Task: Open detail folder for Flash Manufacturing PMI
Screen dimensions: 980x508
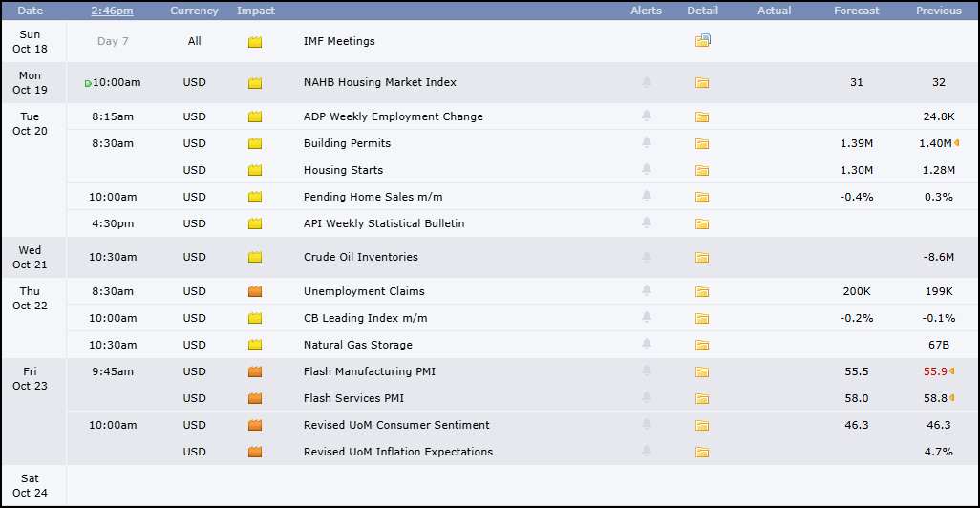Action: pos(702,371)
